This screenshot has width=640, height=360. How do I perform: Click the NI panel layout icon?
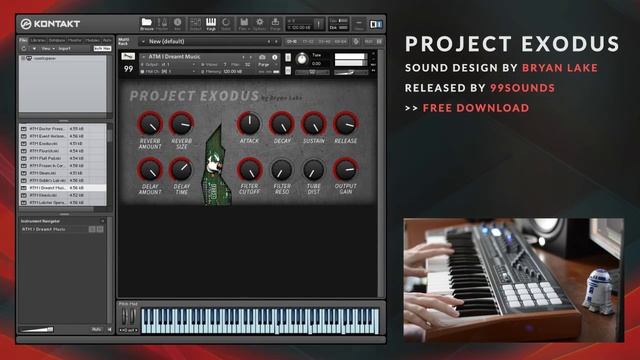pyautogui.click(x=376, y=24)
